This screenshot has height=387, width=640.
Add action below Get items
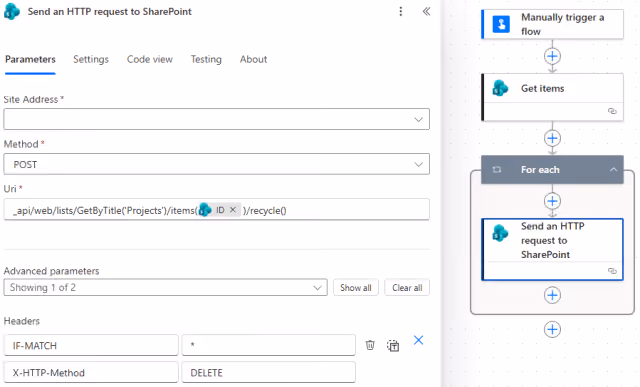[x=552, y=138]
